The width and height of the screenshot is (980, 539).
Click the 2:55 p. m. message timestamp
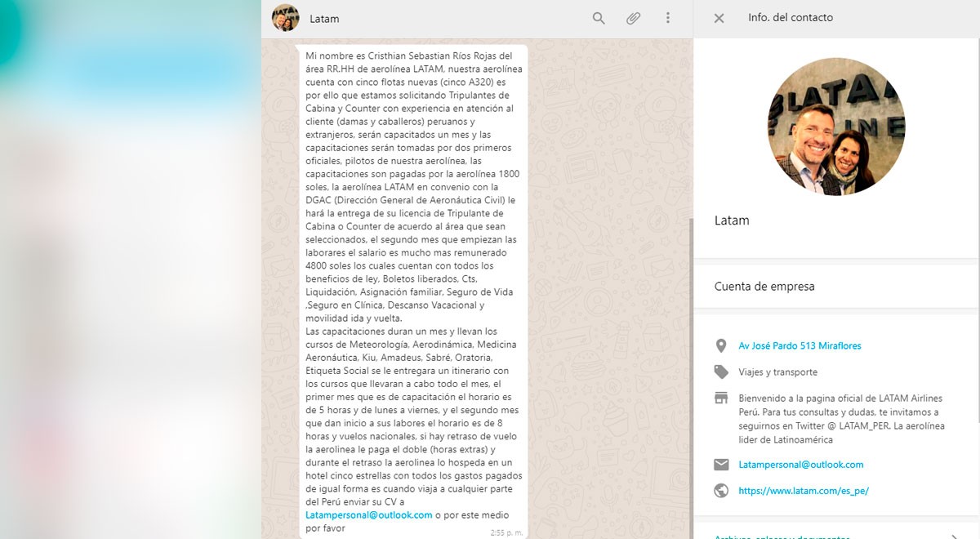click(506, 532)
